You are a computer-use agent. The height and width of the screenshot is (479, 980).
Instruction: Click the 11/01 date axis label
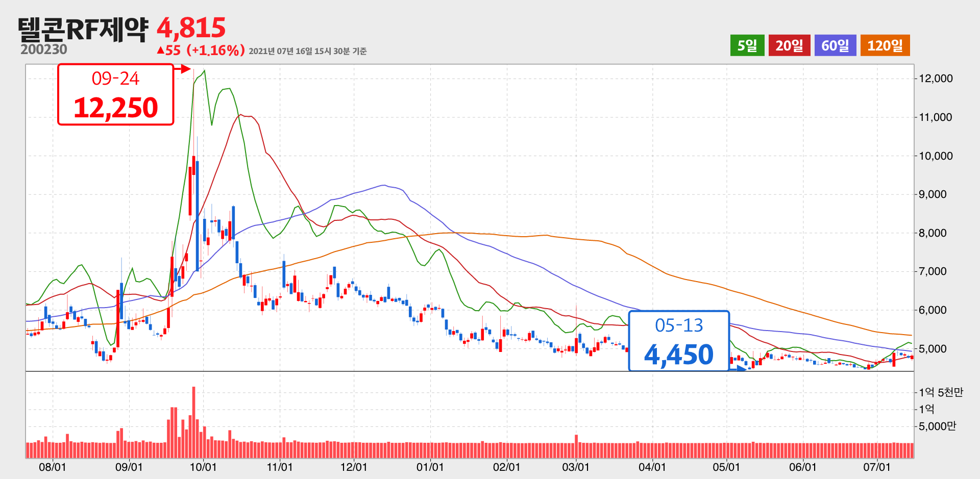[280, 467]
